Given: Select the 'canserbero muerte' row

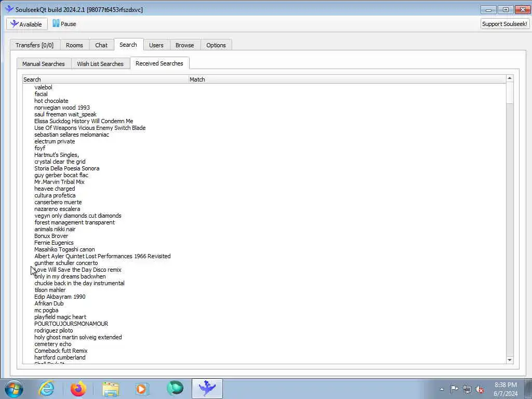Looking at the screenshot, I should tap(58, 202).
